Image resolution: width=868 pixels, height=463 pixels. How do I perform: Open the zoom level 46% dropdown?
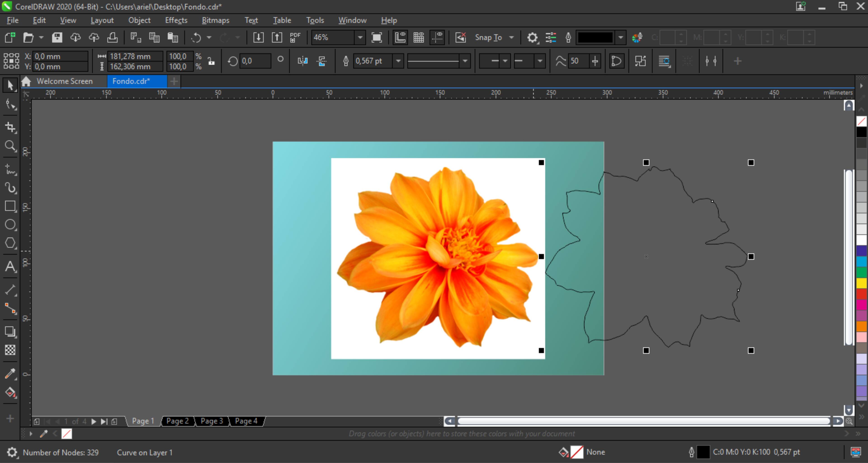[360, 37]
